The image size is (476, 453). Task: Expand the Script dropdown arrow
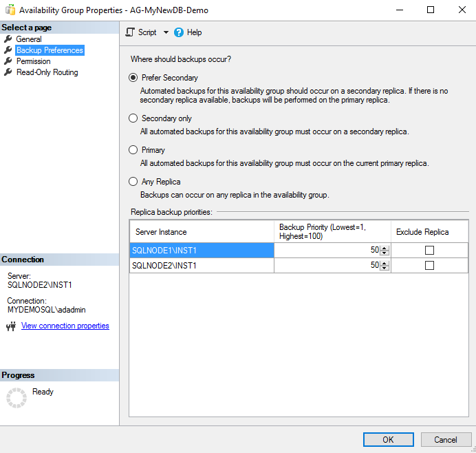point(166,32)
